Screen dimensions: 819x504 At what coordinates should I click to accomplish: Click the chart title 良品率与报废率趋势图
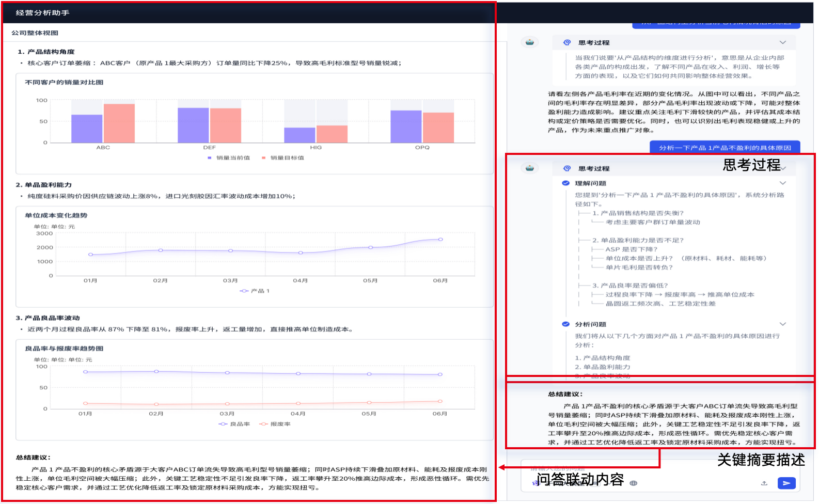click(64, 349)
